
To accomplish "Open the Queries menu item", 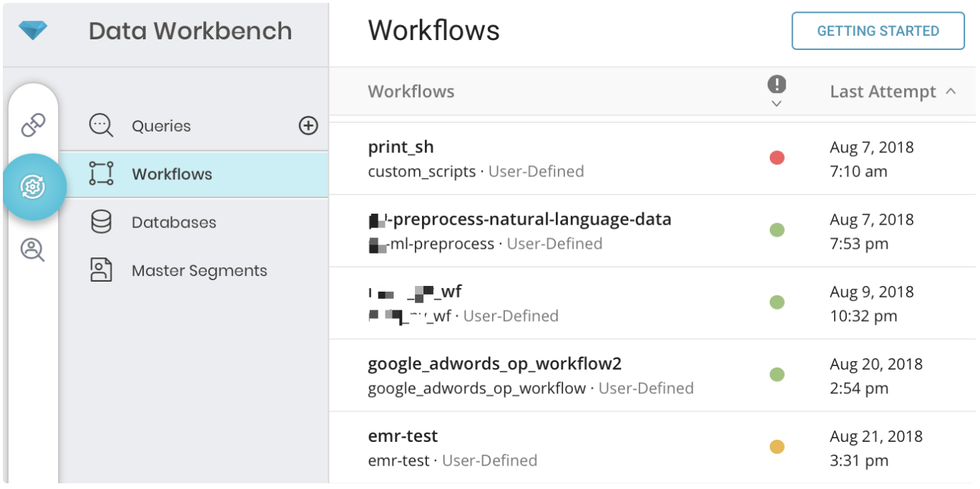I will pyautogui.click(x=161, y=126).
